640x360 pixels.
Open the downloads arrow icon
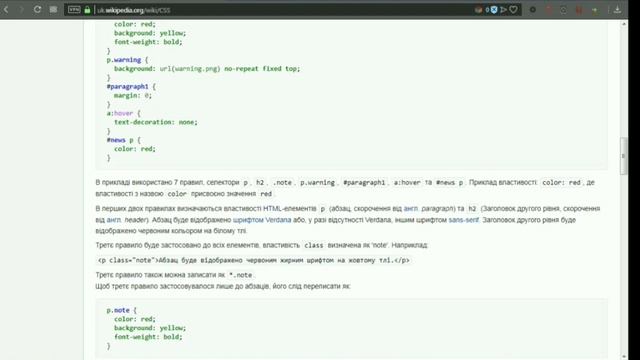[617, 9]
